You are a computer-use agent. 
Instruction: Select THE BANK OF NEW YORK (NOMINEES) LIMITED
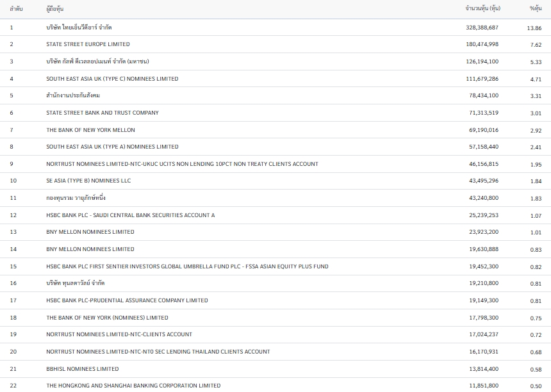click(107, 318)
